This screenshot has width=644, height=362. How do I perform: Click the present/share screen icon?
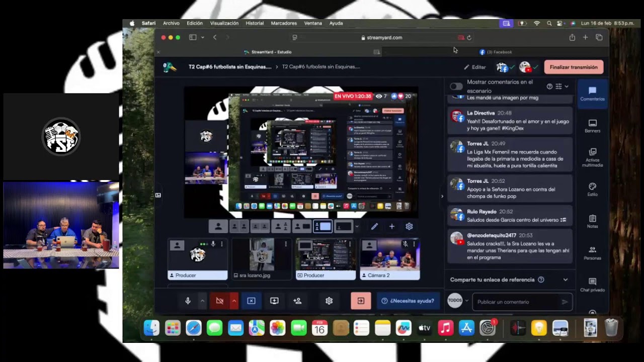[x=274, y=301]
